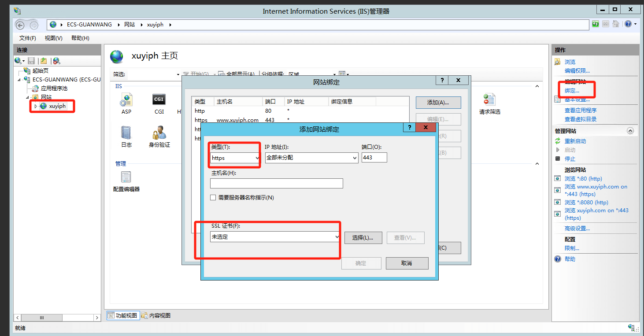Click the status bar network icon
Screen dimensions: 644x336
(x=632, y=328)
